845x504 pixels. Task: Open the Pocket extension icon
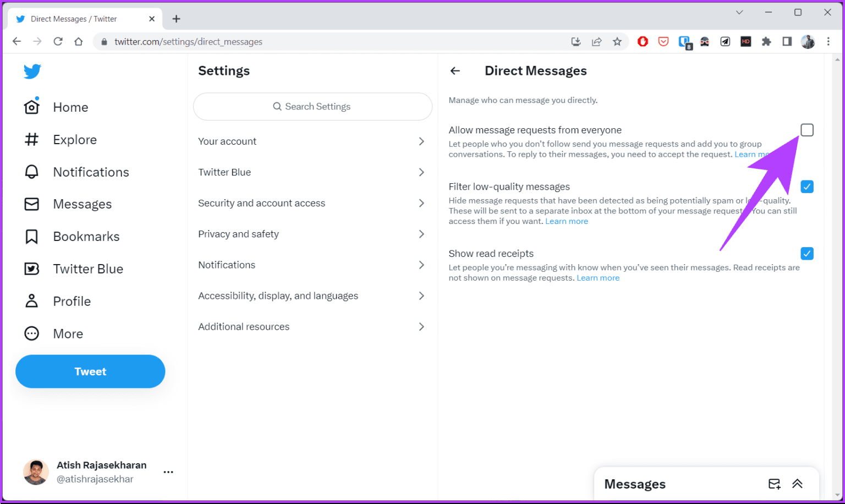tap(663, 41)
